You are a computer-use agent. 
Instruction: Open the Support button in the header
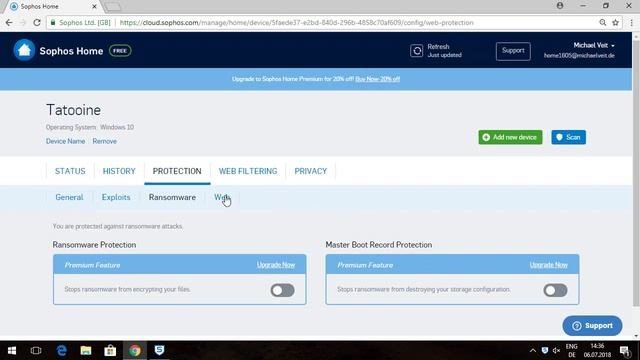click(513, 51)
